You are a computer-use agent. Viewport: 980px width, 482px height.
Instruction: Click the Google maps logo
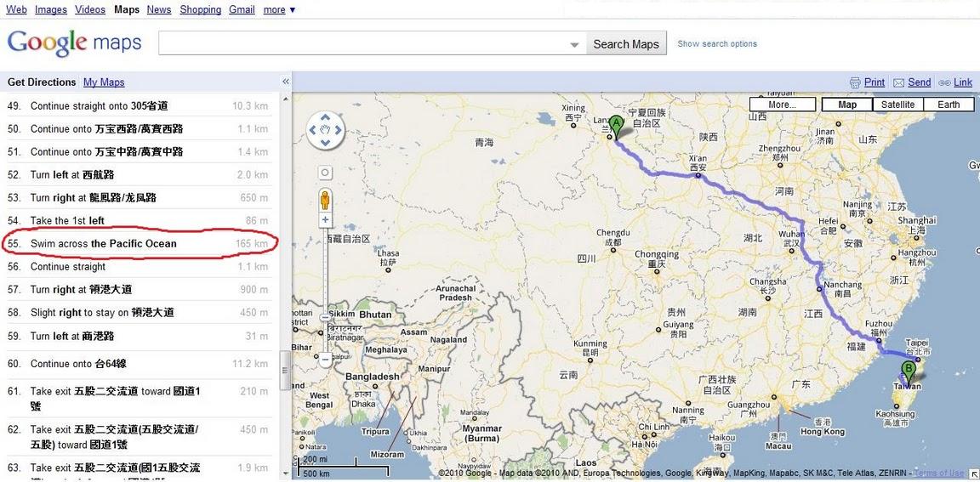coord(74,43)
